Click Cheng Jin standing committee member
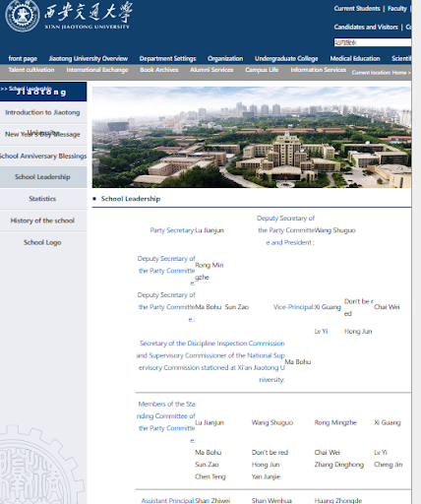The height and width of the screenshot is (504, 421). 388,465
